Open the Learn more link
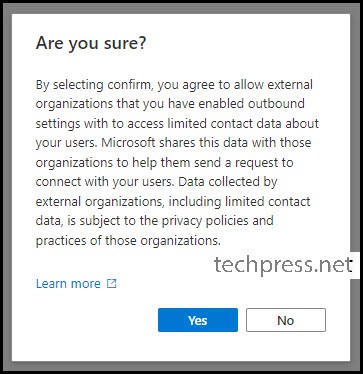Image resolution: width=363 pixels, height=374 pixels. [x=68, y=284]
